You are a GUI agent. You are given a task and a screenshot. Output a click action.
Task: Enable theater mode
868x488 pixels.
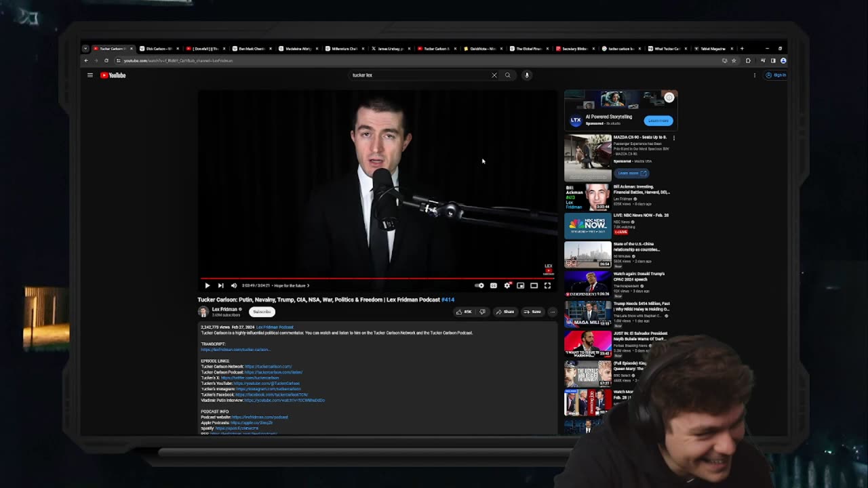534,285
